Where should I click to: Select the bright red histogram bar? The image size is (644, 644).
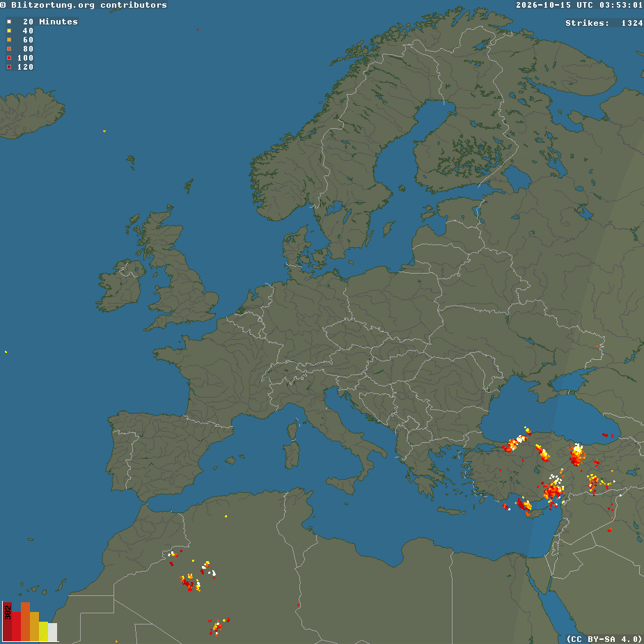[17, 627]
